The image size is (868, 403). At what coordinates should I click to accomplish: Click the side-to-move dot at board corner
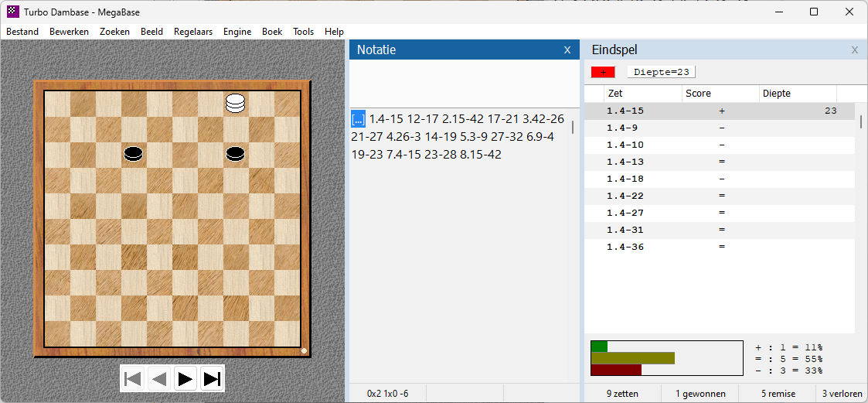click(304, 350)
